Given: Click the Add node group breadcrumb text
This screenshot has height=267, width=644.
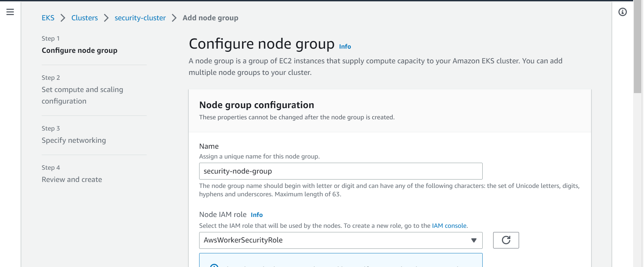Looking at the screenshot, I should click(210, 18).
